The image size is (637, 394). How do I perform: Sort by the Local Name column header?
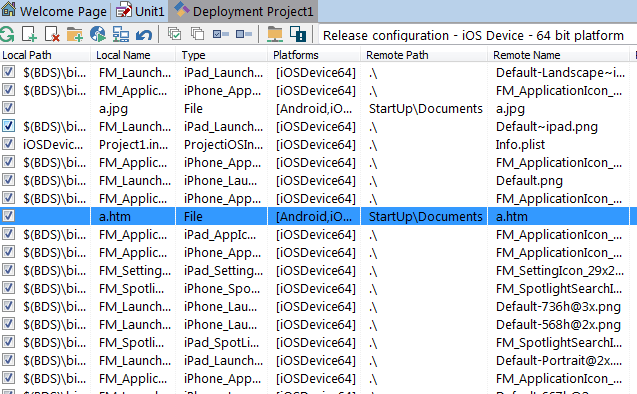(x=134, y=55)
